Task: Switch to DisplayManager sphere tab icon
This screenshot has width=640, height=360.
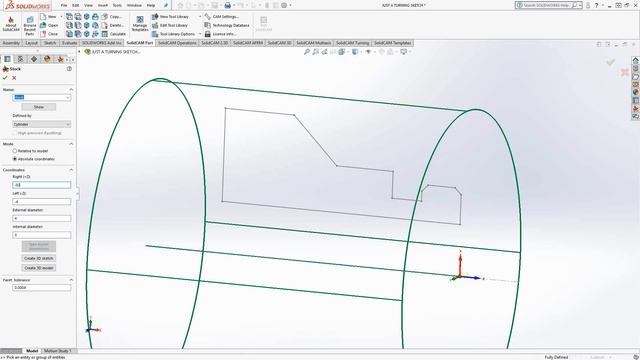Action: point(47,59)
